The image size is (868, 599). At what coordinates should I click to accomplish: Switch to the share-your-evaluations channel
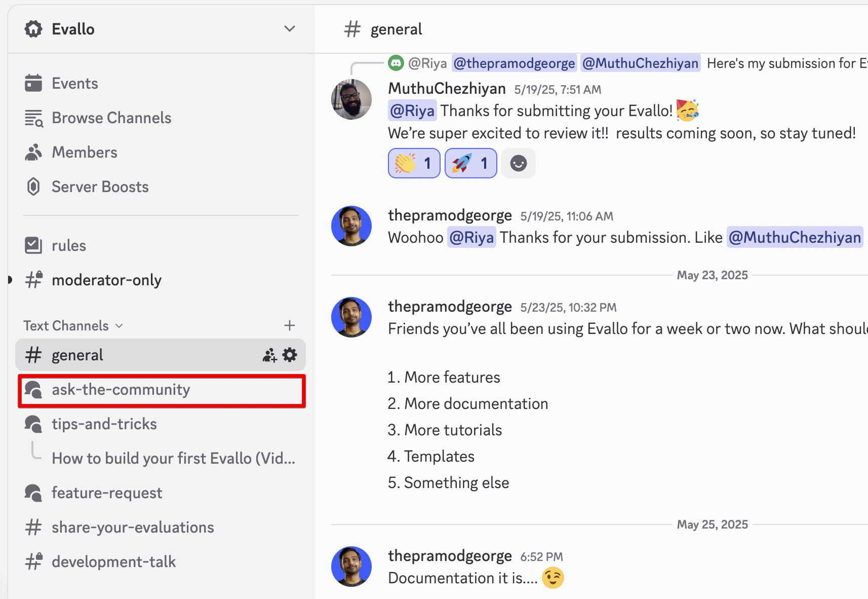coord(132,527)
